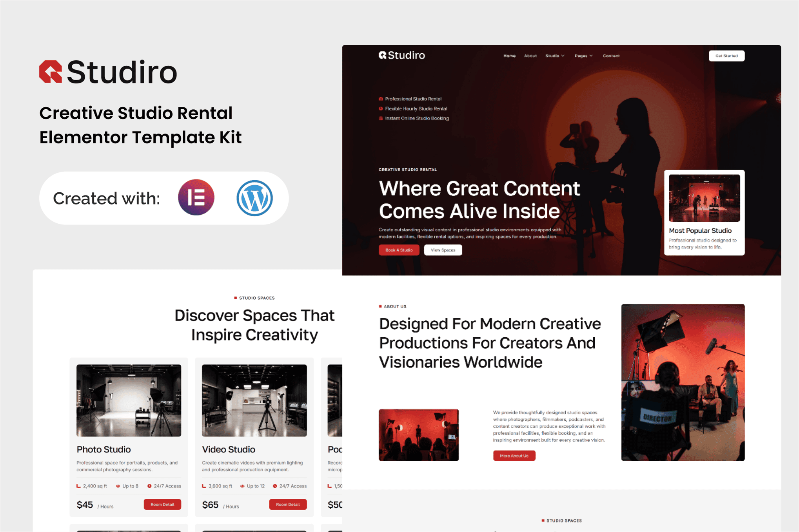Click the small red studio photo in About Us
Image resolution: width=799 pixels, height=532 pixels.
(418, 435)
